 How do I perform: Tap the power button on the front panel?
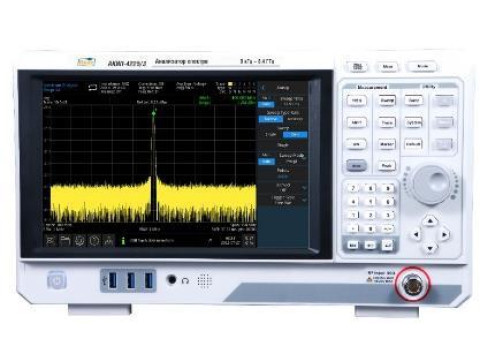(x=57, y=281)
